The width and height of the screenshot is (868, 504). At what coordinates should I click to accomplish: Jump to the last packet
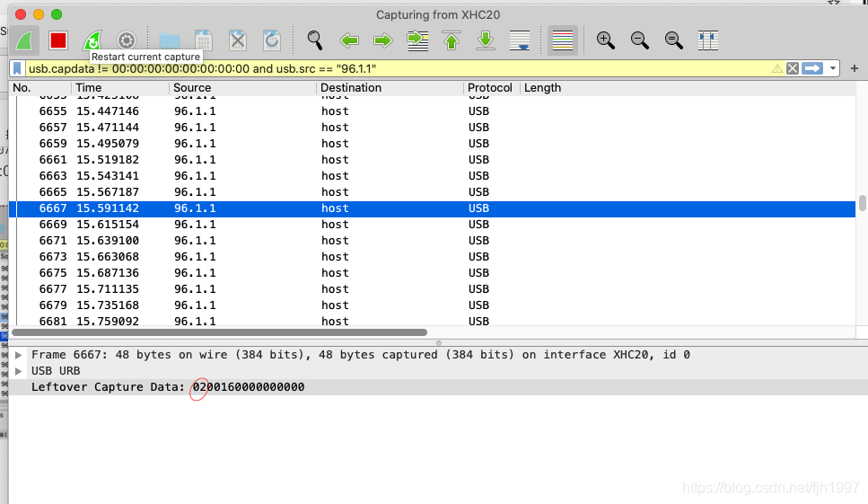[x=486, y=40]
